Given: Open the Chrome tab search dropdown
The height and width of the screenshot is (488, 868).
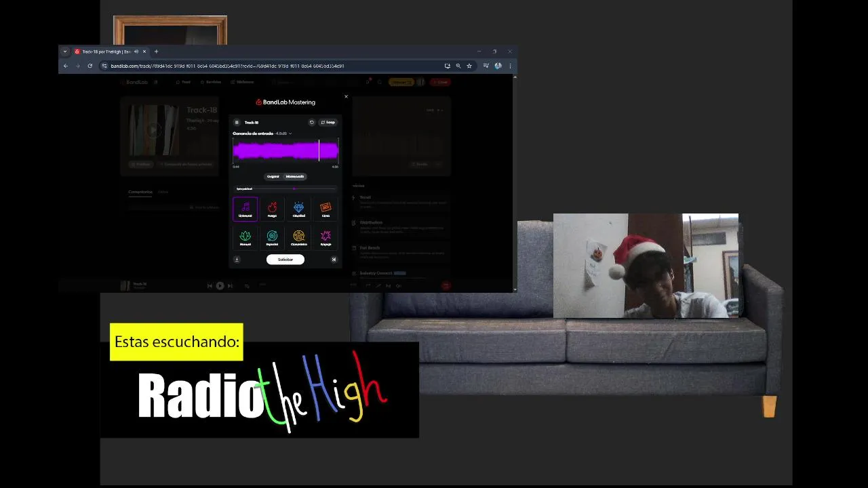Looking at the screenshot, I should (x=65, y=52).
